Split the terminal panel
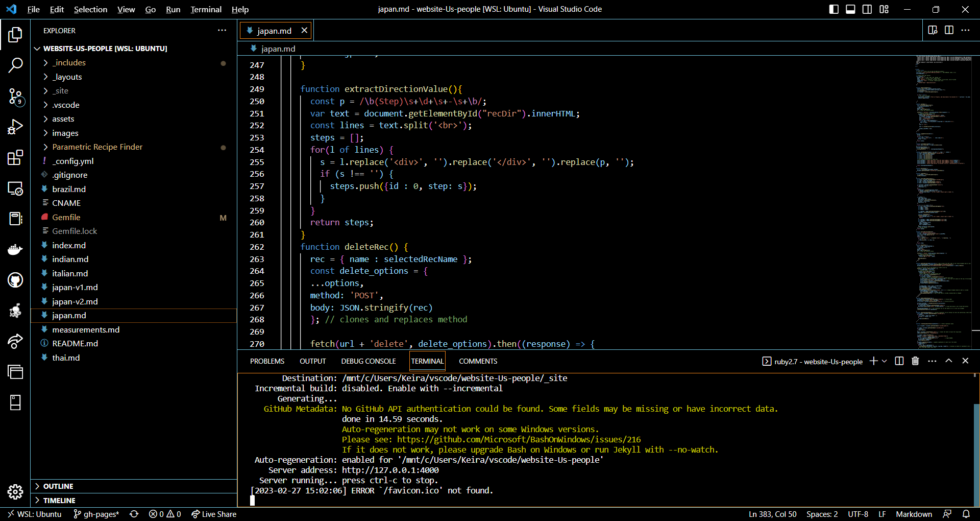Image resolution: width=980 pixels, height=521 pixels. 899,361
